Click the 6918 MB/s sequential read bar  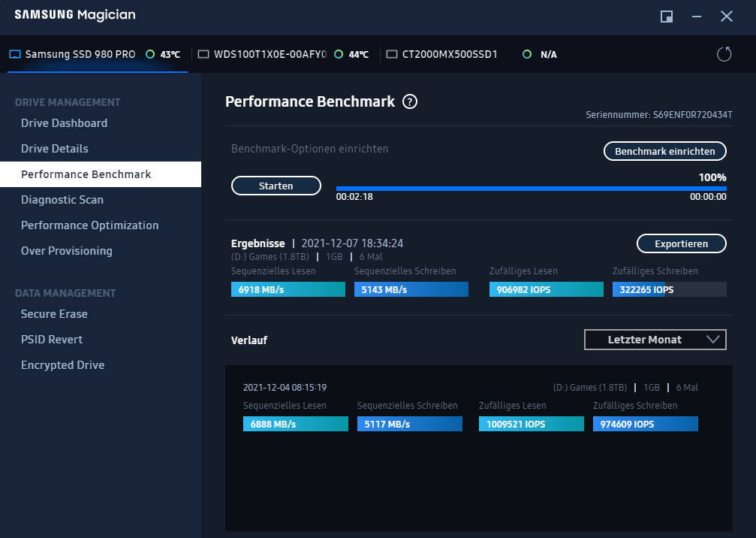(288, 289)
